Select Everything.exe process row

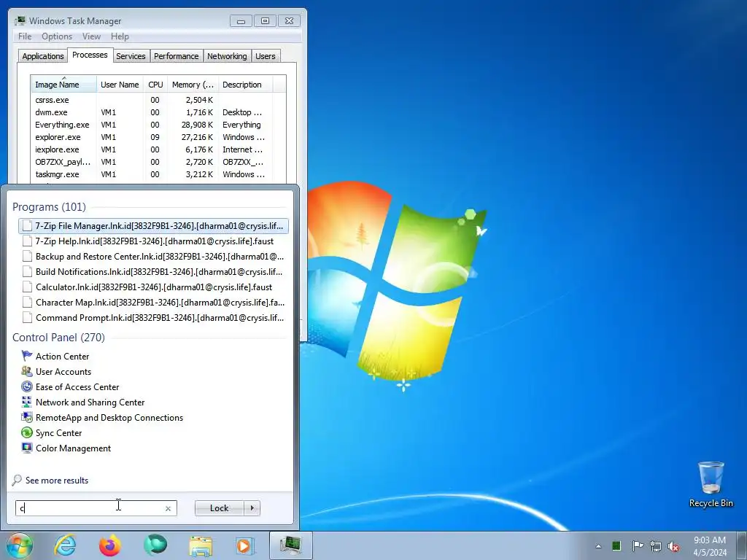click(x=152, y=124)
